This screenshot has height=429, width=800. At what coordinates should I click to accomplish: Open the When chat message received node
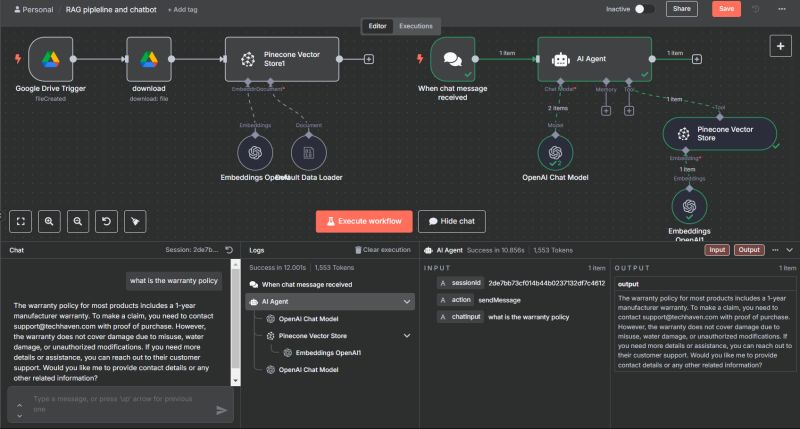(x=453, y=59)
